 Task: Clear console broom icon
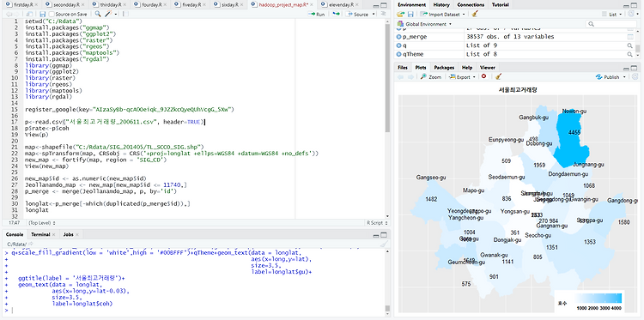pos(384,245)
